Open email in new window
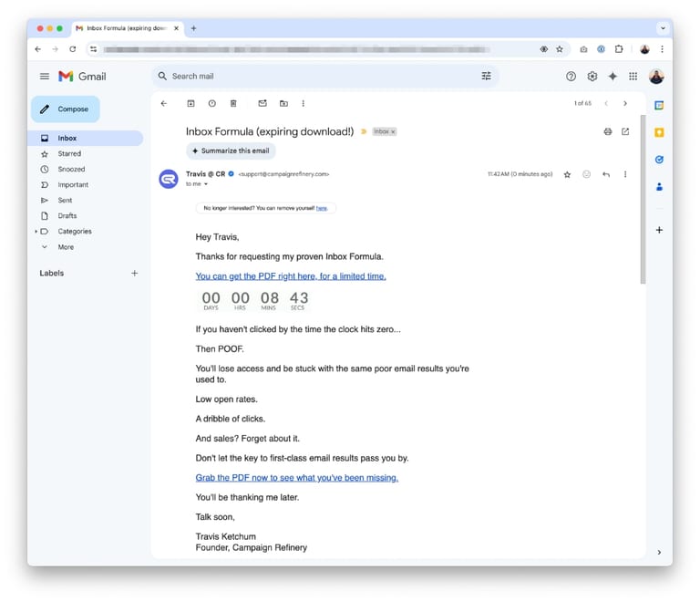Image resolution: width=700 pixels, height=602 pixels. click(625, 131)
